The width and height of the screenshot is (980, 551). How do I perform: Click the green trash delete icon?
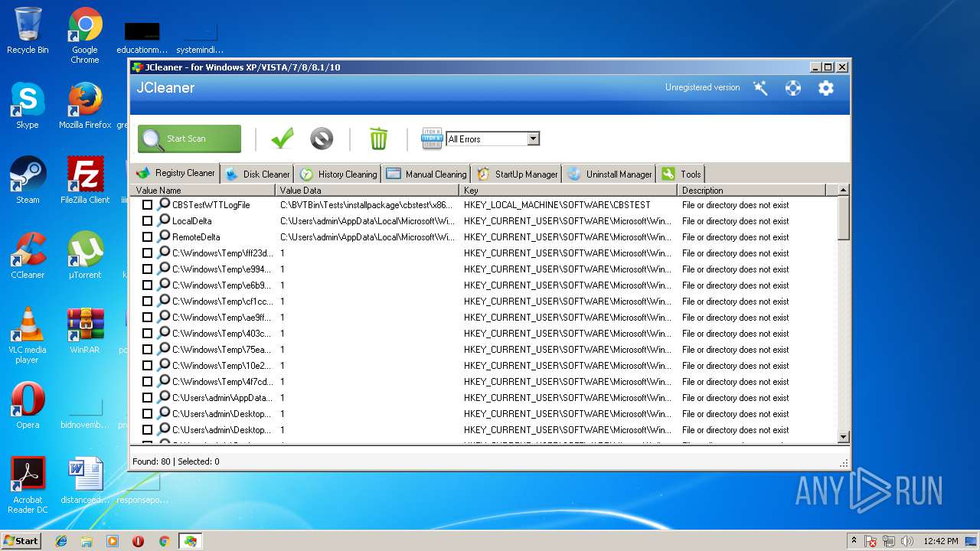click(x=378, y=139)
